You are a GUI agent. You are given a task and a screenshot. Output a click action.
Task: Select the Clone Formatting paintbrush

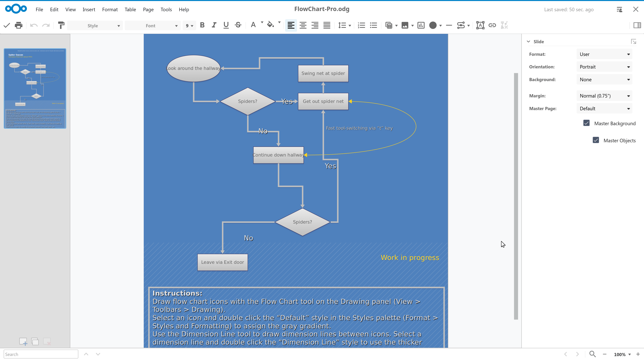pyautogui.click(x=61, y=25)
